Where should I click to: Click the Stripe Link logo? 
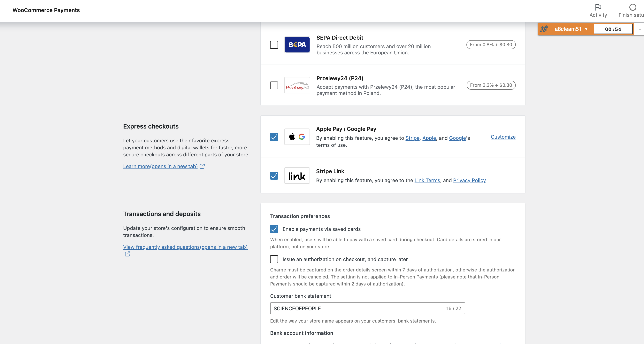click(x=297, y=175)
